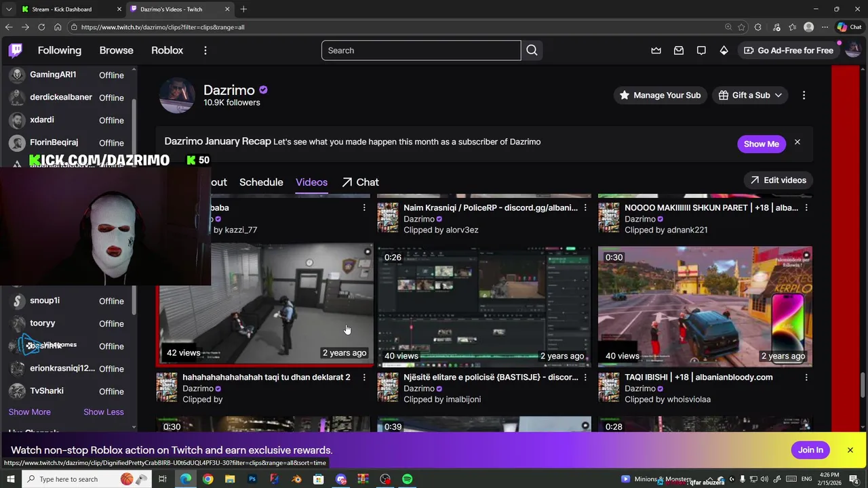The width and height of the screenshot is (868, 488).
Task: Go back using browser back arrow
Action: (9, 27)
